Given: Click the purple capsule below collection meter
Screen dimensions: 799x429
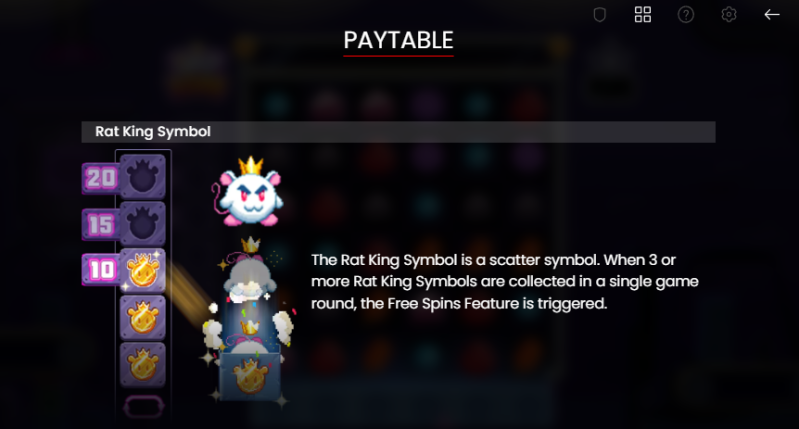Looking at the screenshot, I should pyautogui.click(x=144, y=407).
